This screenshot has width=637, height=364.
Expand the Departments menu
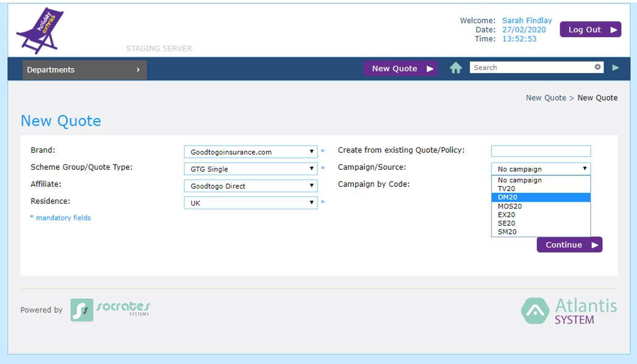85,69
